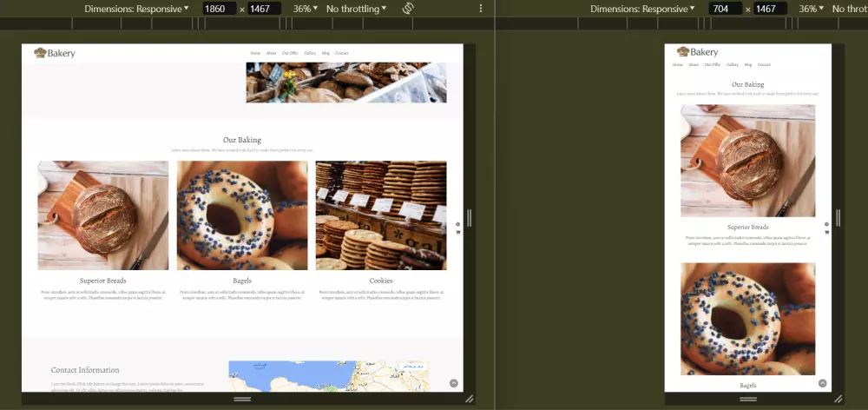Click the right-edge resize handle of the wide preview
Image resolution: width=868 pixels, height=410 pixels.
click(x=470, y=218)
